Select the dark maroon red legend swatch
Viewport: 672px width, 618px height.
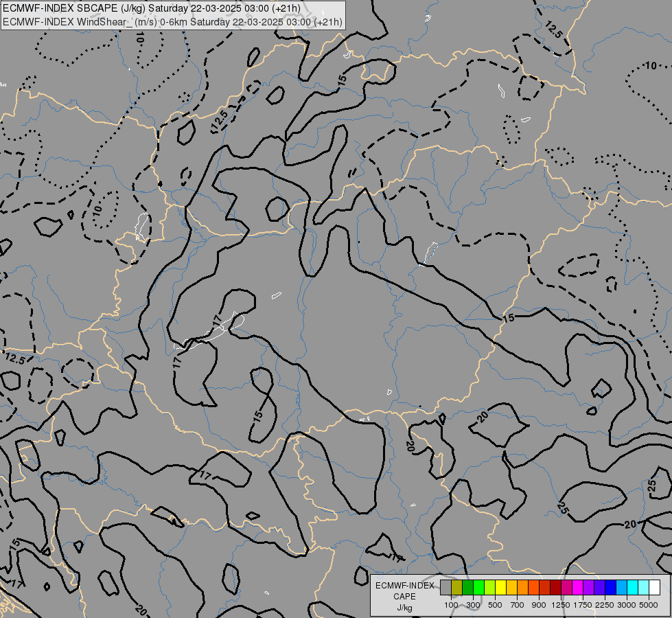[x=556, y=587]
